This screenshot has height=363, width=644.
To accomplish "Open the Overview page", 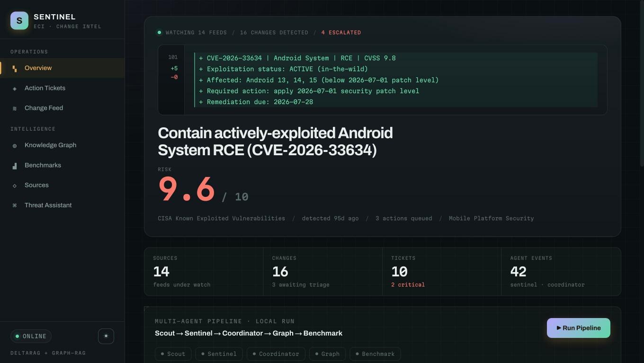I will coord(62,68).
